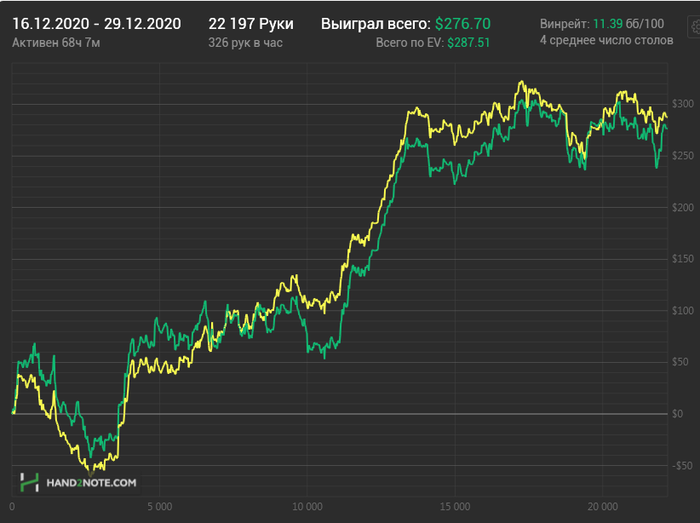
Task: Click the $250 y-axis label
Action: (683, 155)
